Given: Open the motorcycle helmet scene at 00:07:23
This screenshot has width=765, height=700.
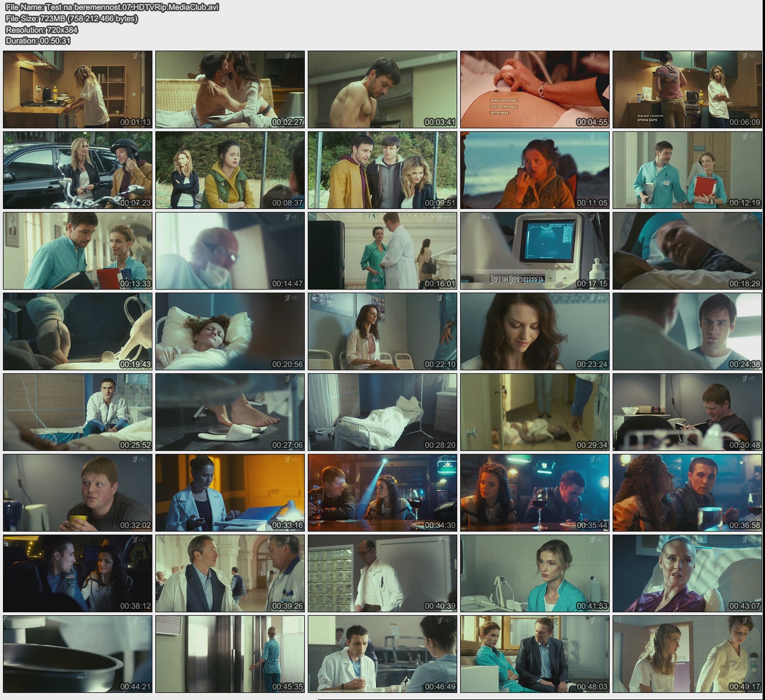Looking at the screenshot, I should pos(78,170).
